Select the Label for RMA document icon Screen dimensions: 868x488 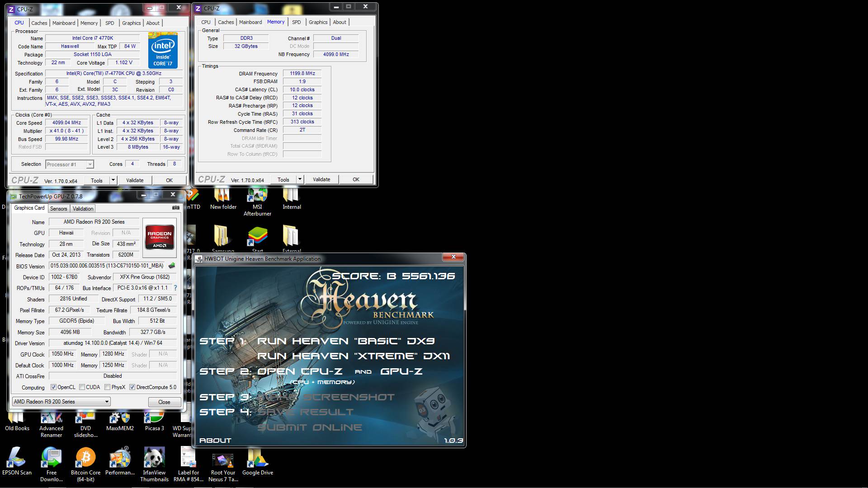coord(189,465)
